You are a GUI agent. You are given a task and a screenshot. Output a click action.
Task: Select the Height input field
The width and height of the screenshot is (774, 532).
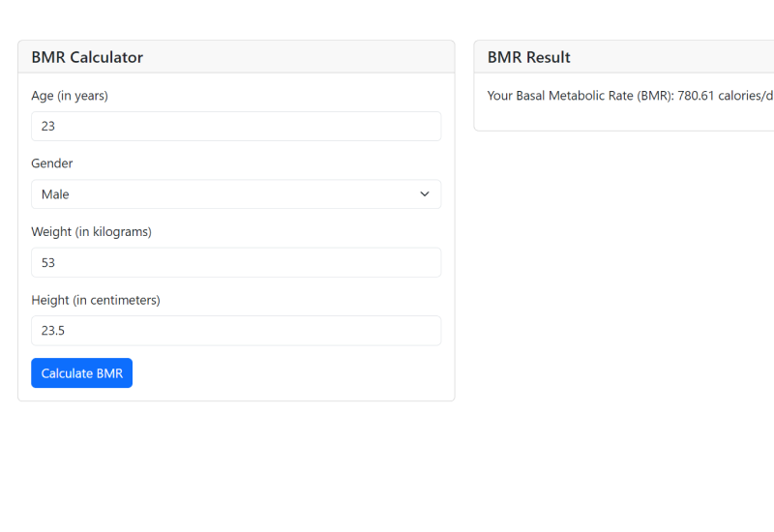pyautogui.click(x=235, y=331)
